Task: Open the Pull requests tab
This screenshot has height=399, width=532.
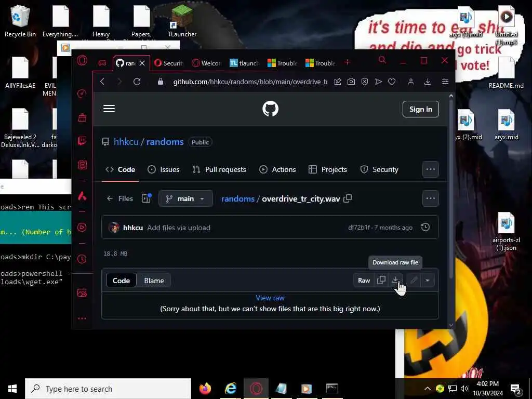Action: [219, 169]
